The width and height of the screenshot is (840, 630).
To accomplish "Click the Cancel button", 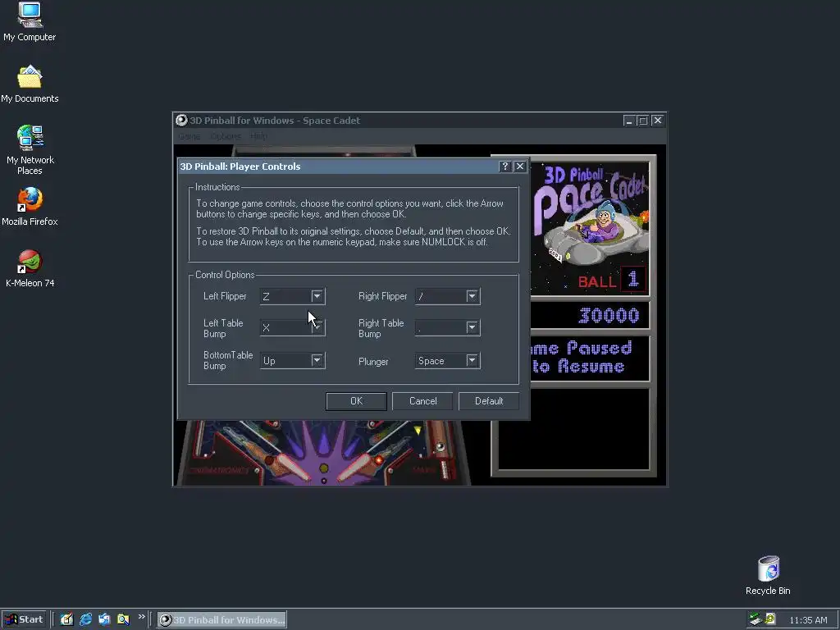I will coord(422,400).
